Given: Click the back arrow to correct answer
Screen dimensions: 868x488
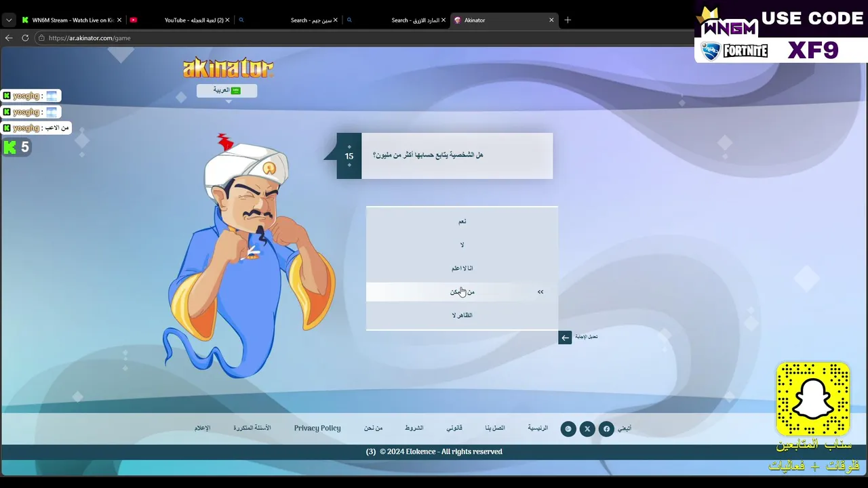Looking at the screenshot, I should pyautogui.click(x=565, y=338).
